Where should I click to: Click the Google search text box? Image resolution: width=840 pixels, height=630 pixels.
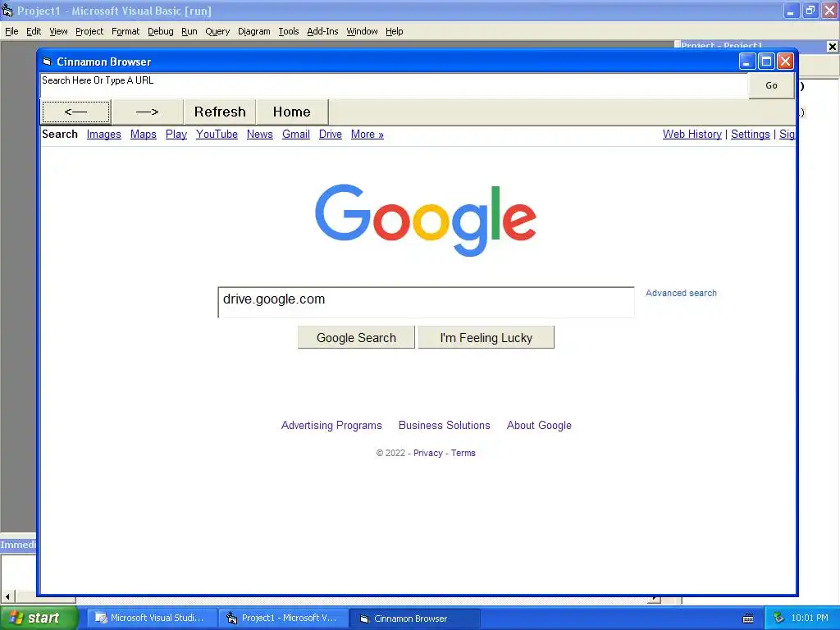click(426, 302)
